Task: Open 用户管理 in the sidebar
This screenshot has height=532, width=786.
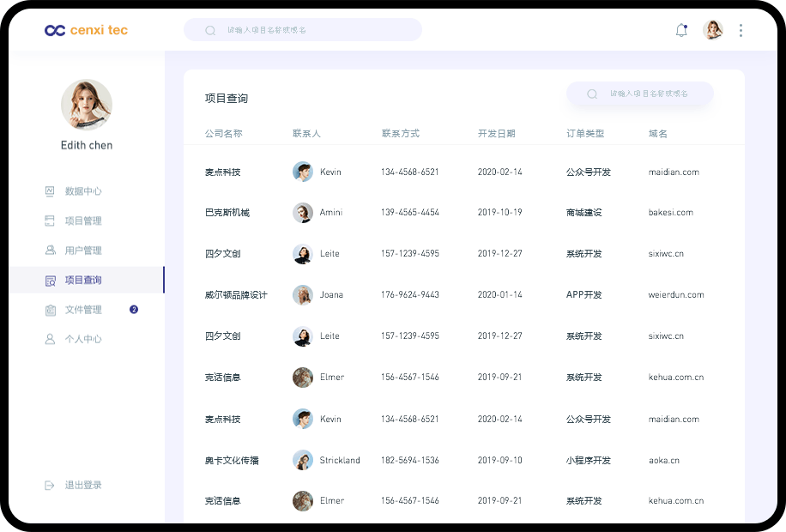Action: 83,251
